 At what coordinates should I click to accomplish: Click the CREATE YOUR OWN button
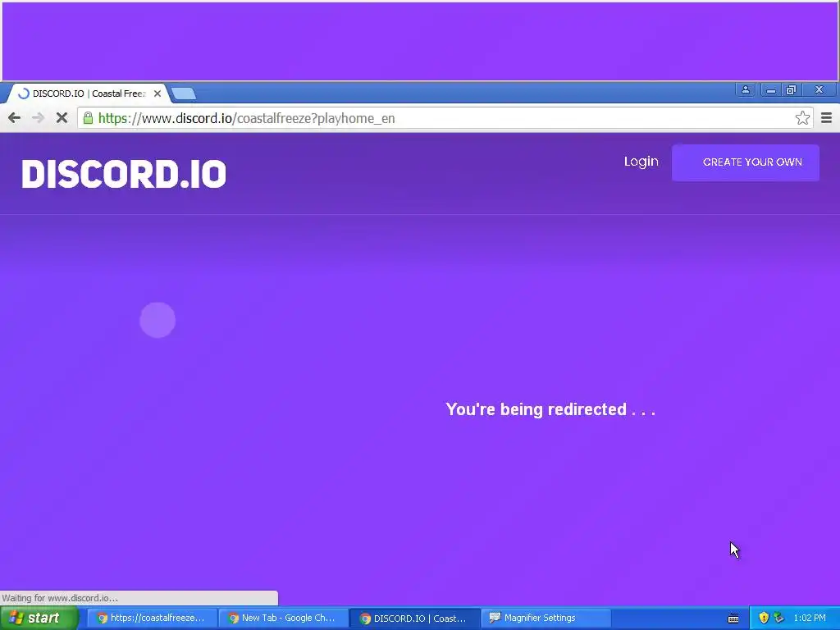[x=746, y=162]
